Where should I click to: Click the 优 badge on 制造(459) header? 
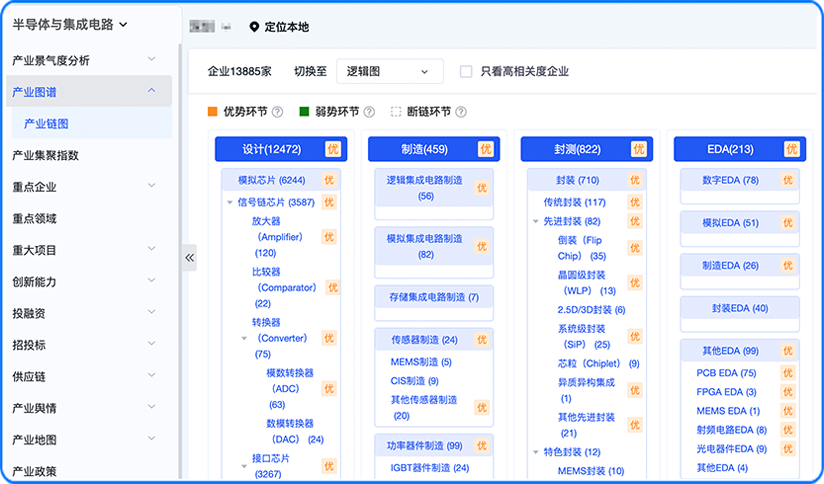[486, 149]
